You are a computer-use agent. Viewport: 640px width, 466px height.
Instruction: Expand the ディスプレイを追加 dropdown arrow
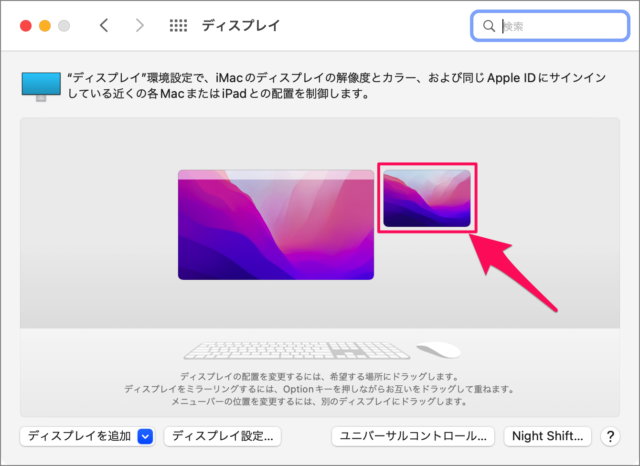pyautogui.click(x=145, y=437)
